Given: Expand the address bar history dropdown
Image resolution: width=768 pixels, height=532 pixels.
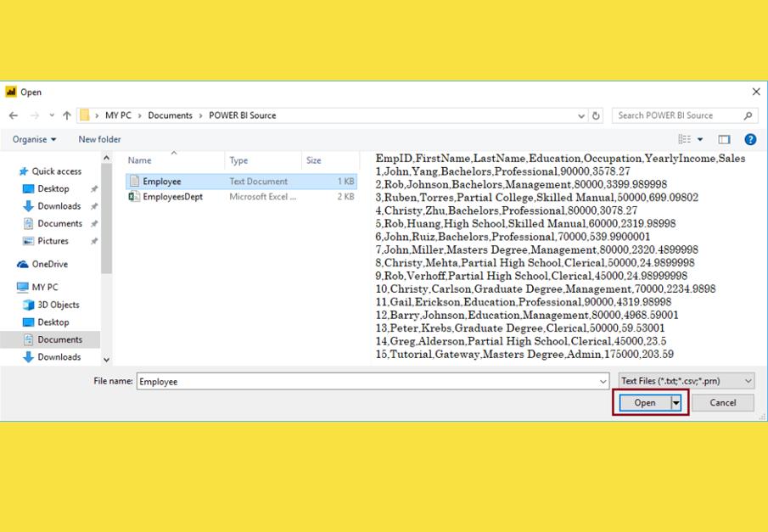Looking at the screenshot, I should click(581, 116).
